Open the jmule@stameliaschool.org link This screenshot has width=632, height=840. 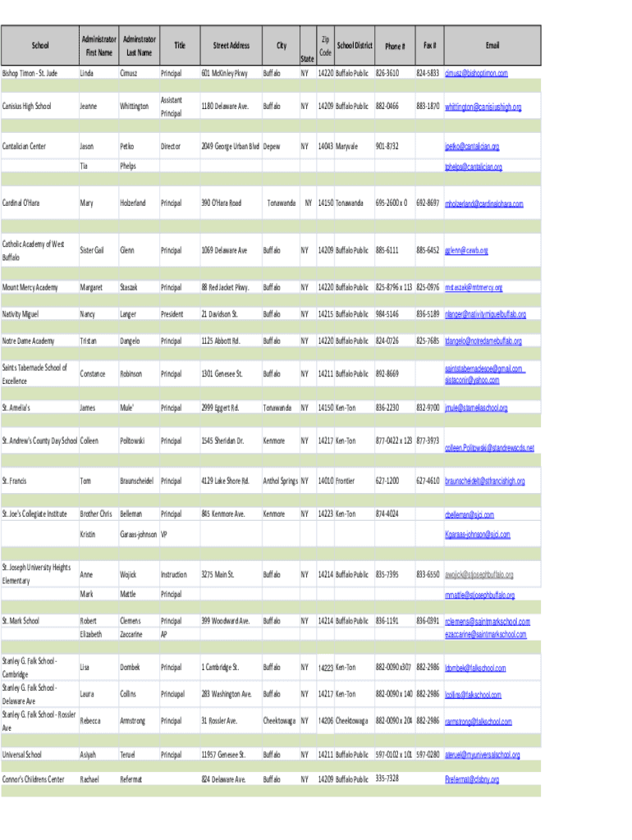(476, 408)
